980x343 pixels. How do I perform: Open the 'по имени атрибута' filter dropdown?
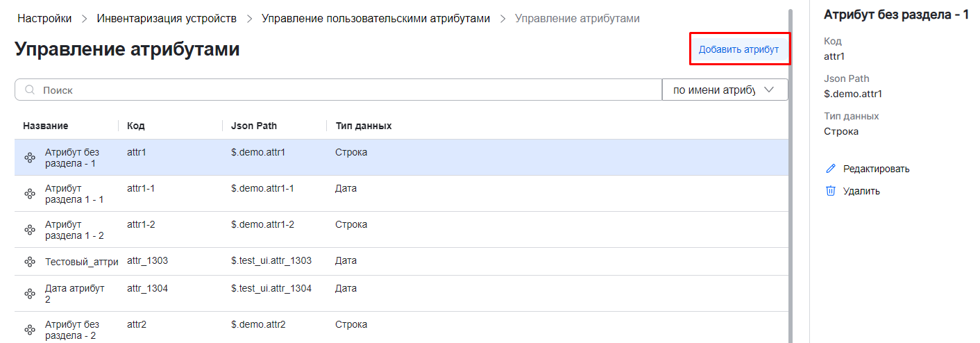click(725, 90)
